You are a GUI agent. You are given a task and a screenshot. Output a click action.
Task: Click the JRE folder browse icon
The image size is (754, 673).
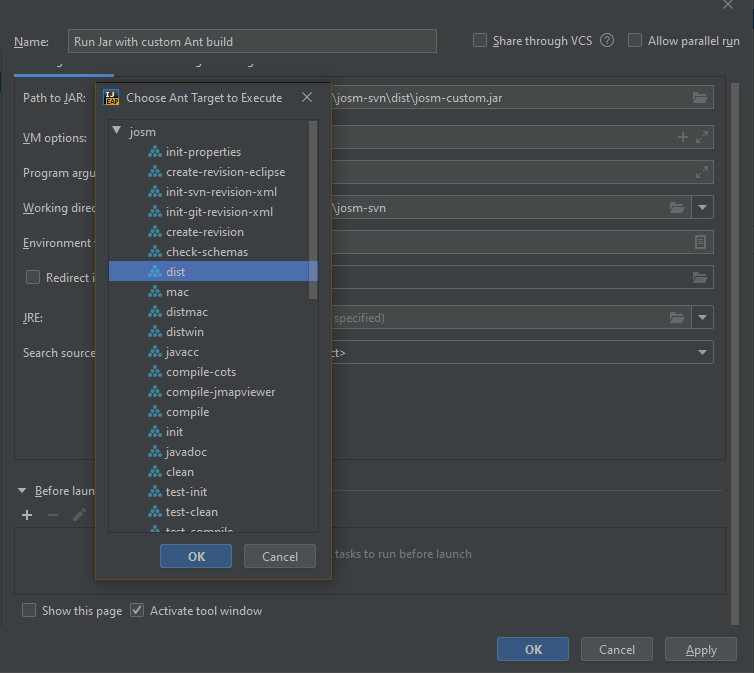click(x=677, y=318)
